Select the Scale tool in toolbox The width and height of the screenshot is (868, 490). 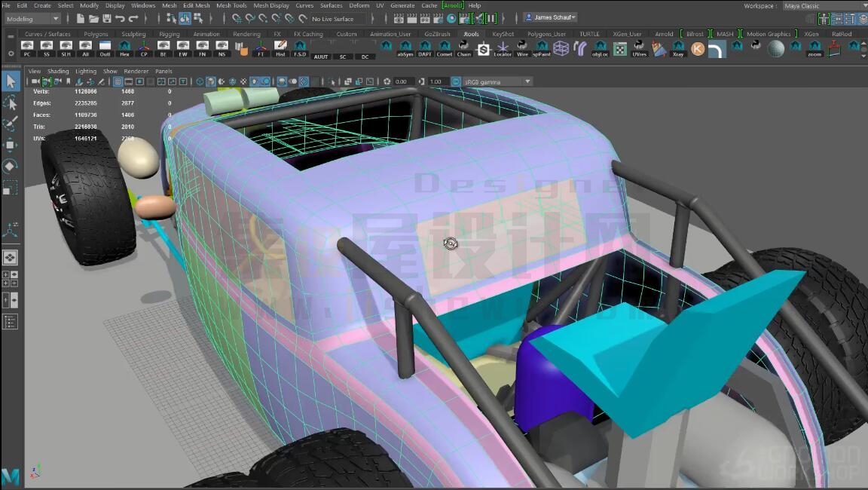pos(11,187)
